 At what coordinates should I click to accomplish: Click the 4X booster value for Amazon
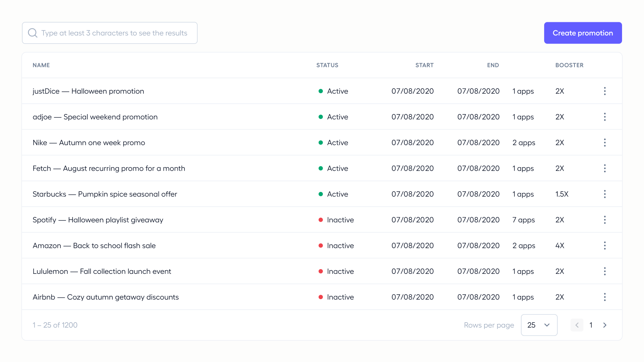pos(559,246)
